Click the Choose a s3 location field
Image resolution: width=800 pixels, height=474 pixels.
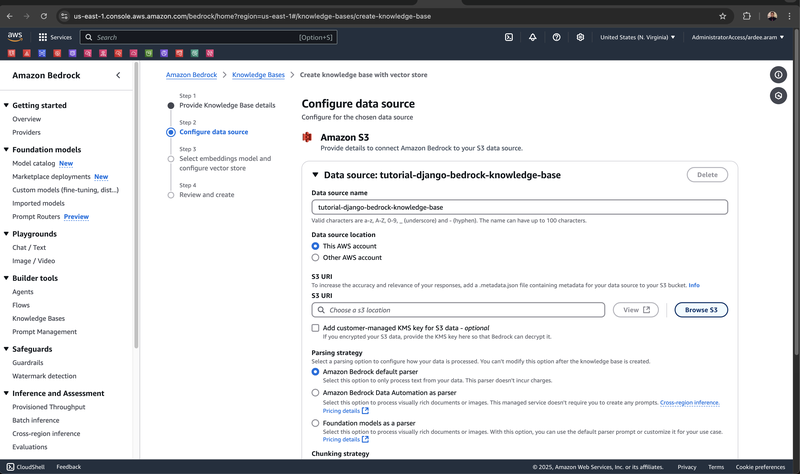(x=458, y=310)
